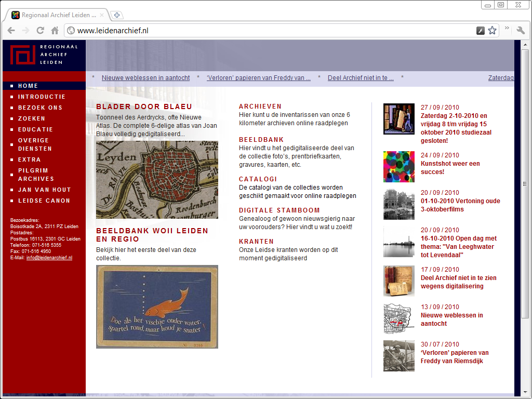Click the vertical scrollbar thumb
The width and height of the screenshot is (532, 399).
click(525, 183)
